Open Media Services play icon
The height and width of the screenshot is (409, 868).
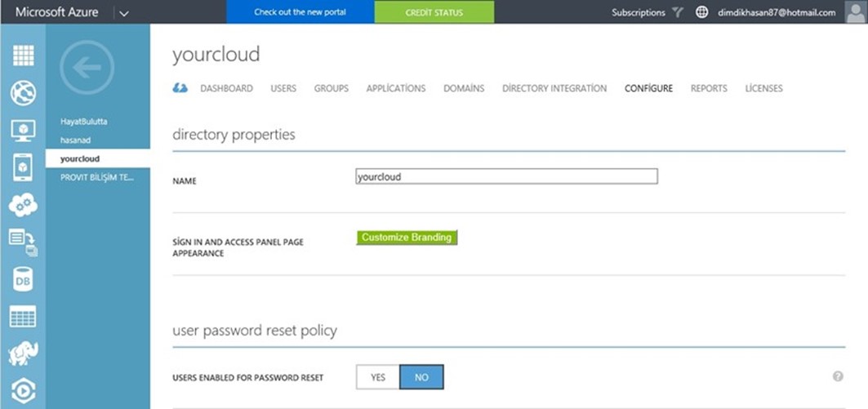(23, 391)
